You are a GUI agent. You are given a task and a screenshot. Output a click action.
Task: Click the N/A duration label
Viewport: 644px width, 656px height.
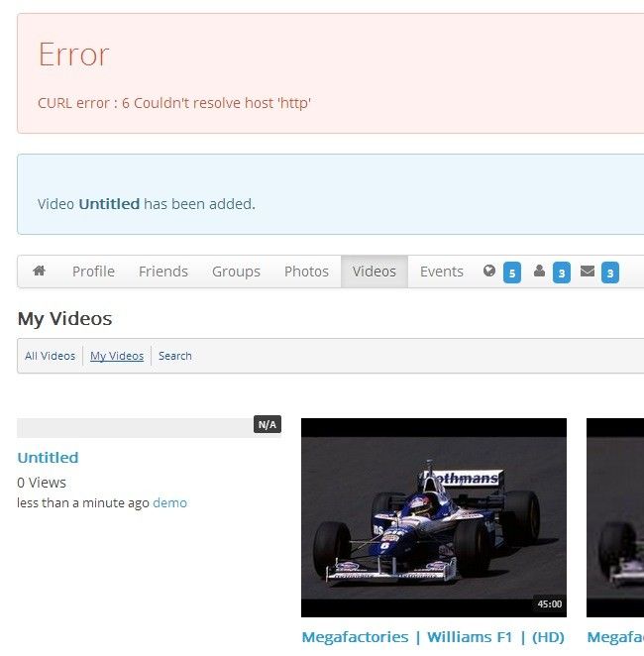click(x=268, y=425)
